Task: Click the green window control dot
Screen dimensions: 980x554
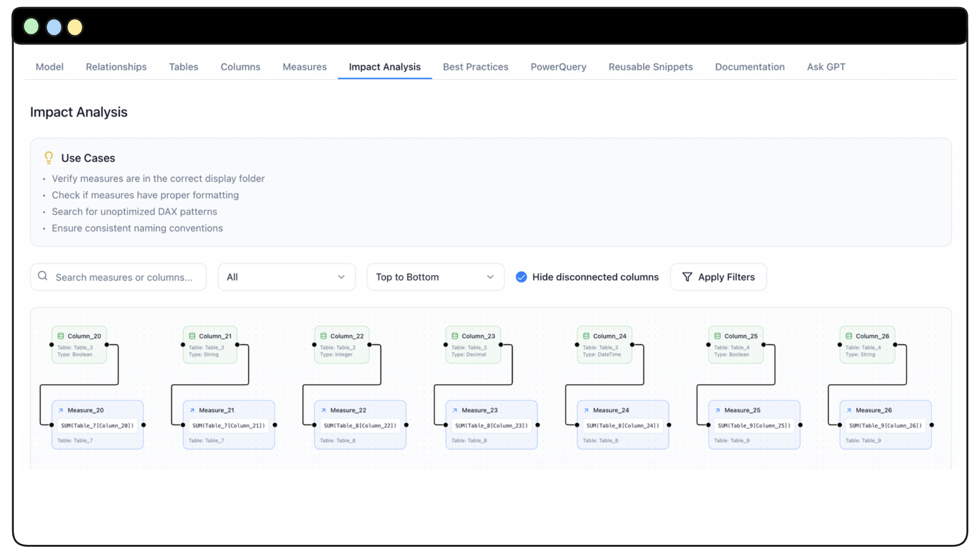Action: point(31,26)
